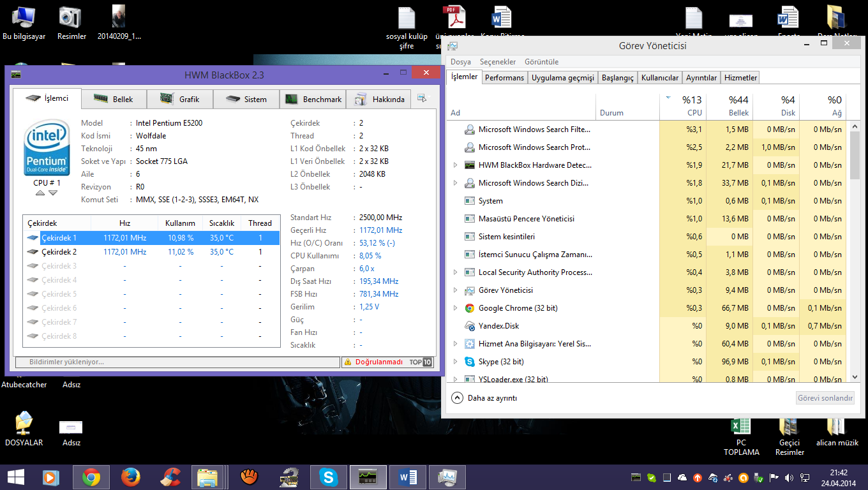The image size is (868, 490).
Task: Select the Resimler desktop icon
Action: click(71, 23)
